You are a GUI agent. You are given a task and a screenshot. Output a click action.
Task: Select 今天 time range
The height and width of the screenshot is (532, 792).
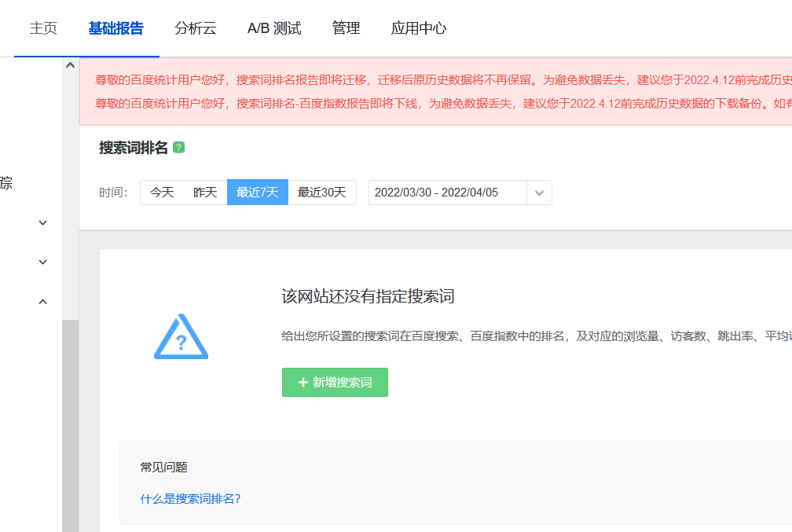162,193
